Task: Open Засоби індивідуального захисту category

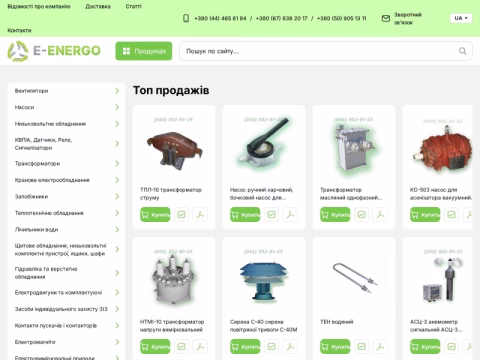Action: coord(61,309)
